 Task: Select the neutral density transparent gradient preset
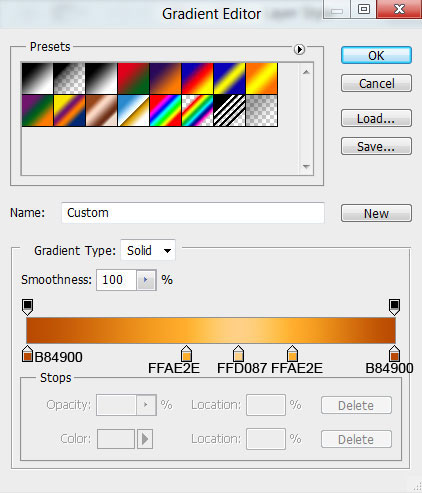[x=261, y=110]
